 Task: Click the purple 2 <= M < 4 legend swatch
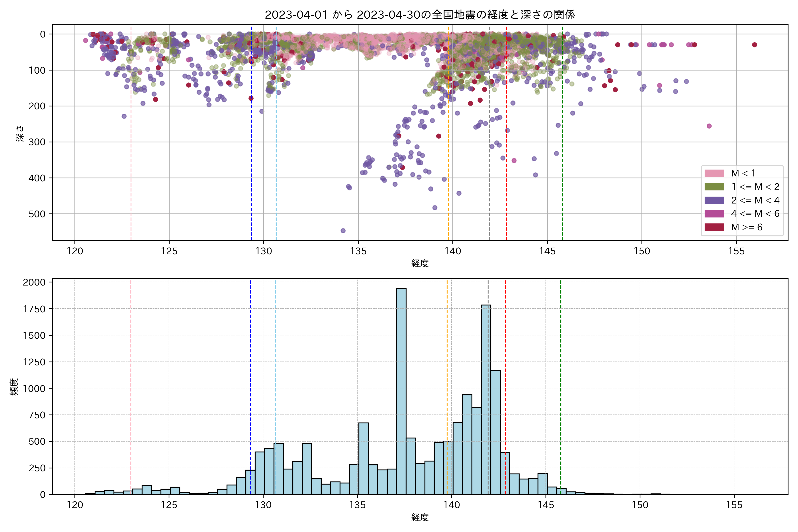[714, 200]
